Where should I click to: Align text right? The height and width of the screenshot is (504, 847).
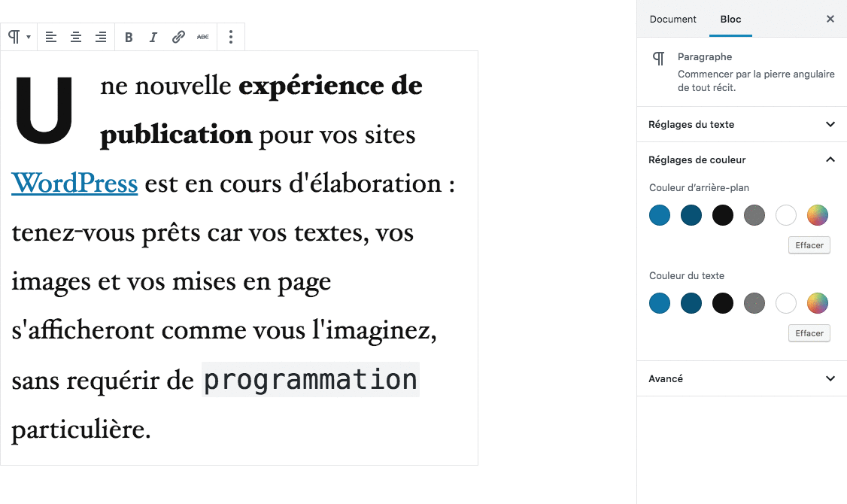(101, 37)
